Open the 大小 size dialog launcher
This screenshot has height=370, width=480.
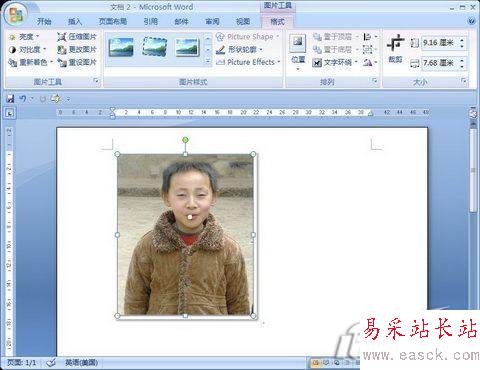[464, 81]
